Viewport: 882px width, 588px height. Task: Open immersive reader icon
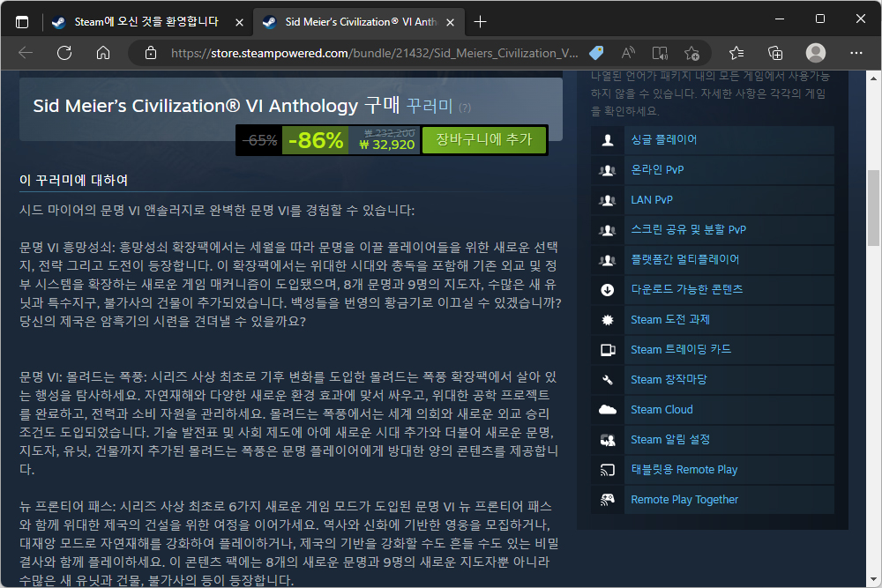[660, 53]
